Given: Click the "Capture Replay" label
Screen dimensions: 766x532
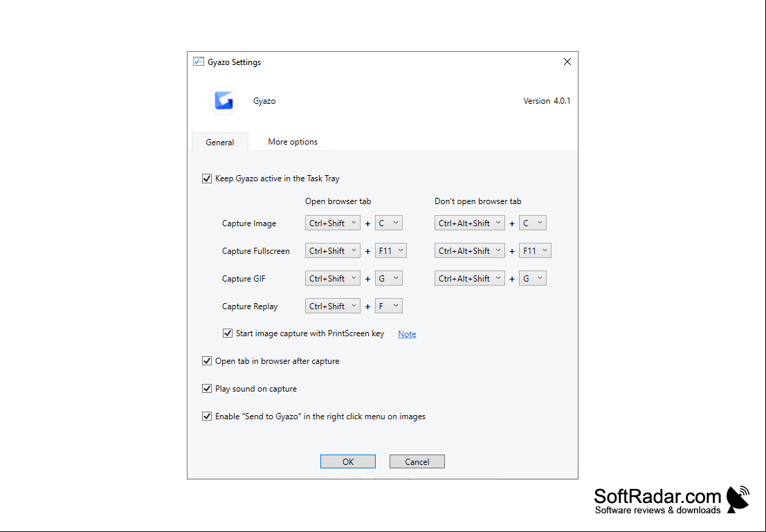Looking at the screenshot, I should tap(250, 306).
